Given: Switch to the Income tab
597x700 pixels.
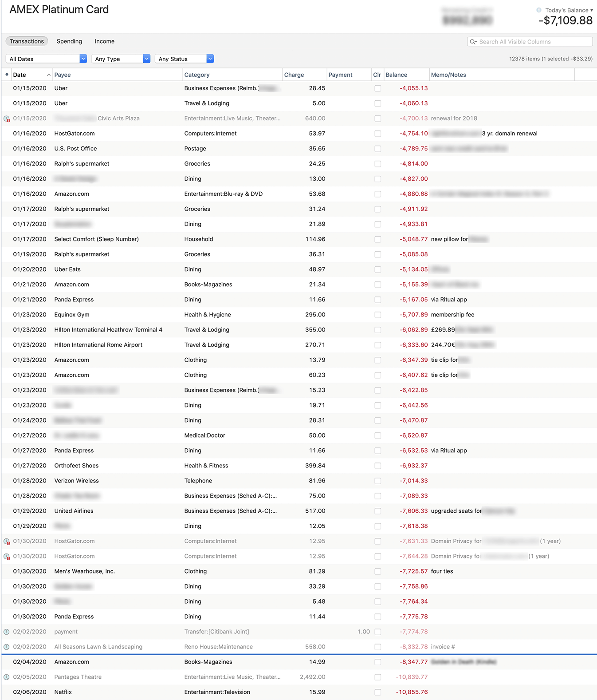Looking at the screenshot, I should [105, 41].
